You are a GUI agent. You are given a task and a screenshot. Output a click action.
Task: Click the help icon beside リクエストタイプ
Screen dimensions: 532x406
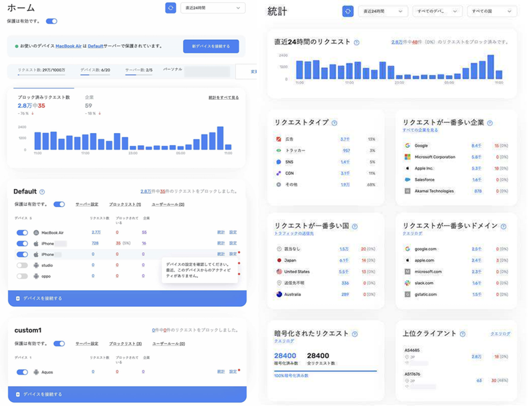334,123
